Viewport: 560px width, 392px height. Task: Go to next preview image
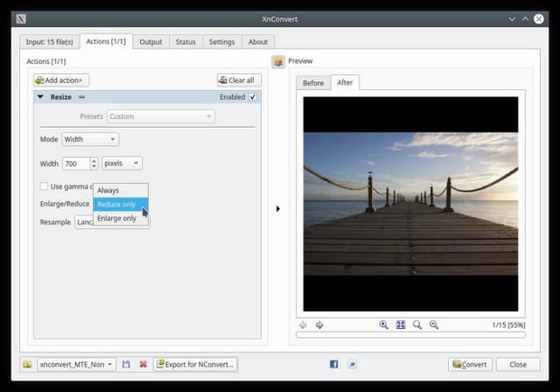[x=319, y=325]
